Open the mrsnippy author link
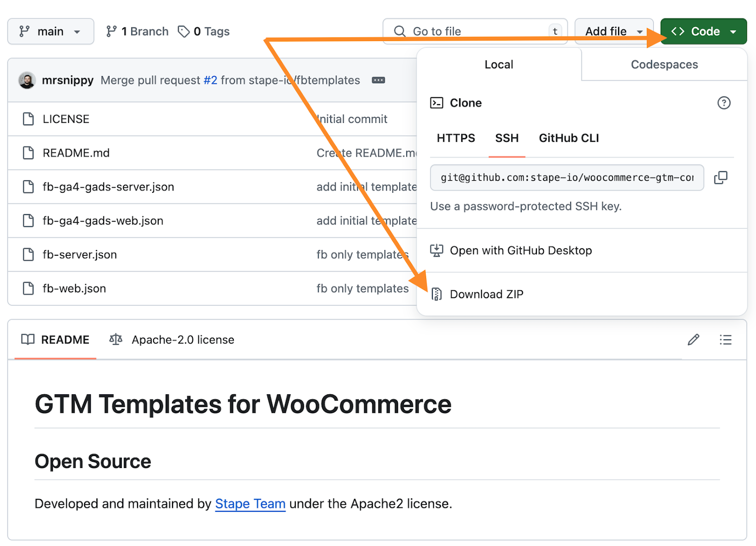This screenshot has height=546, width=756. (x=68, y=80)
